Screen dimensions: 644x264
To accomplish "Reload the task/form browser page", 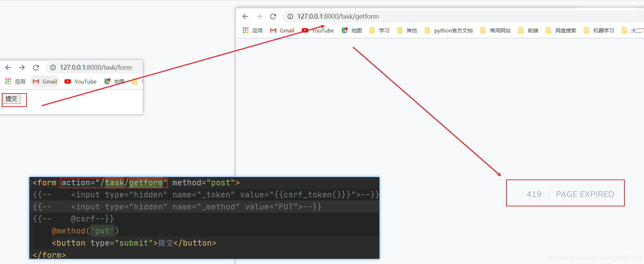I will [x=36, y=67].
